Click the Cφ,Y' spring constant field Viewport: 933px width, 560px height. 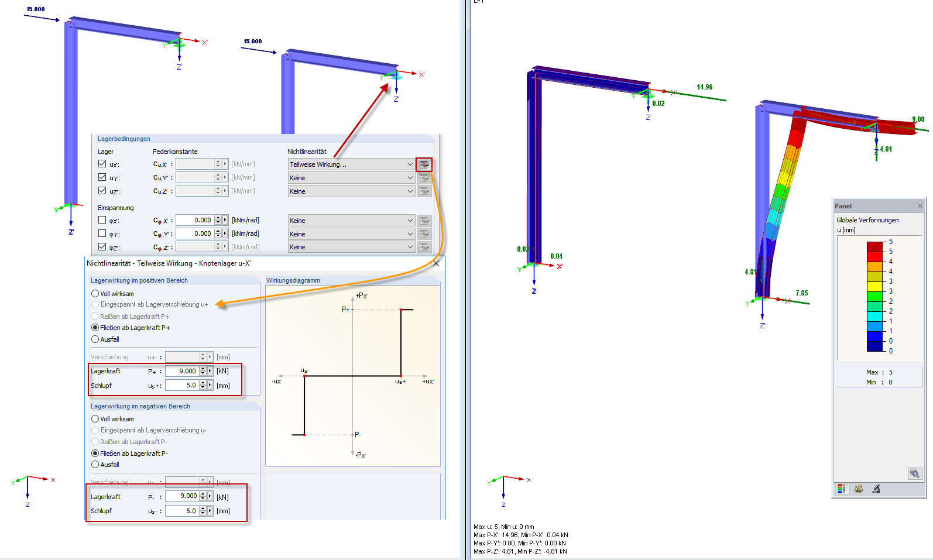point(195,233)
